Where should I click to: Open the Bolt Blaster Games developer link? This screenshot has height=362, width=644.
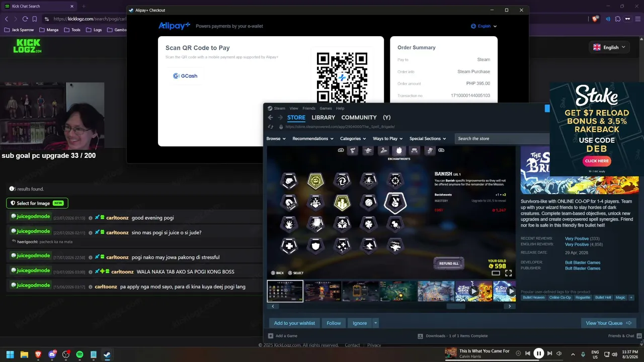(583, 262)
